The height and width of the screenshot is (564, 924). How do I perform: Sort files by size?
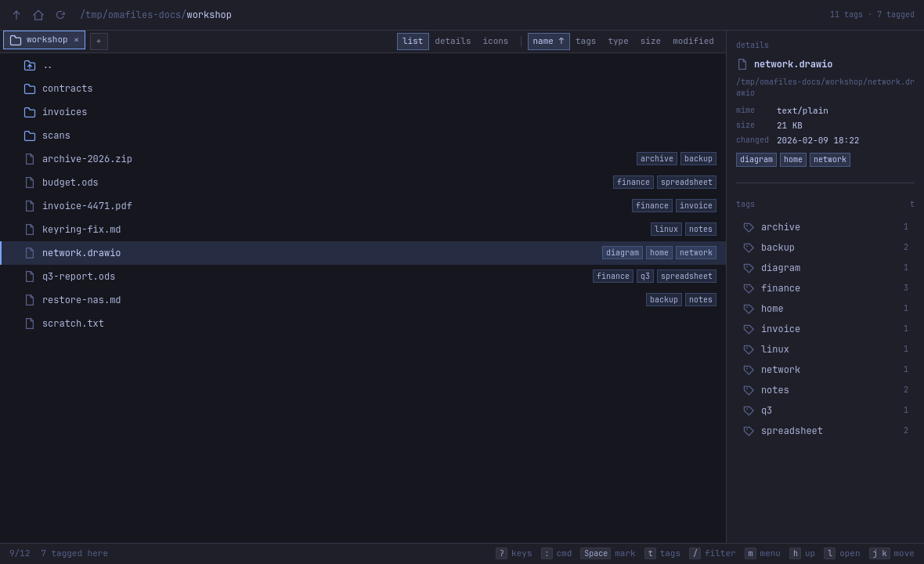point(650,42)
